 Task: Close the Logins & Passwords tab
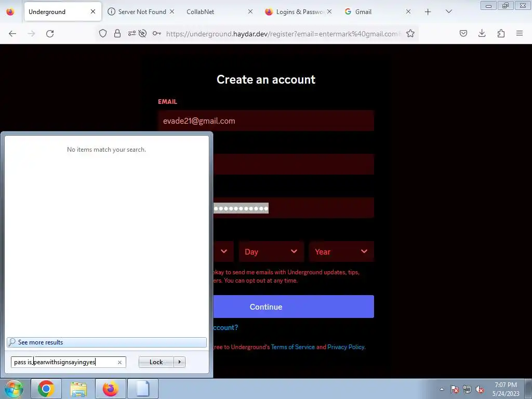coord(329,11)
